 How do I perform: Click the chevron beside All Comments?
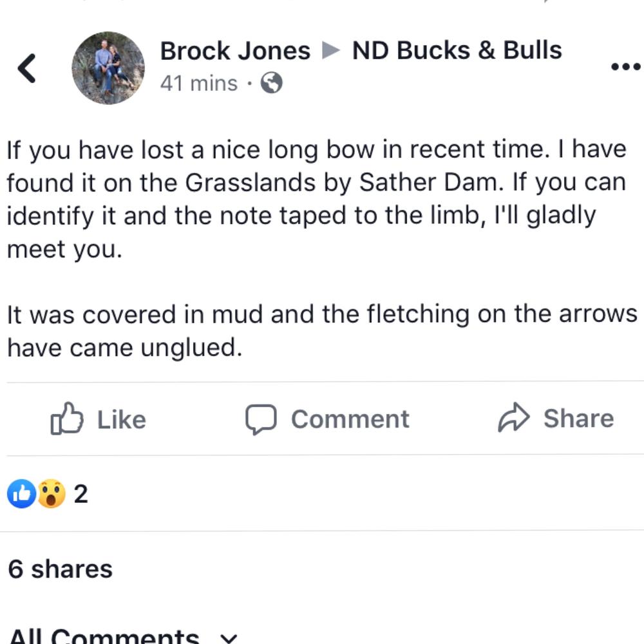point(228,638)
